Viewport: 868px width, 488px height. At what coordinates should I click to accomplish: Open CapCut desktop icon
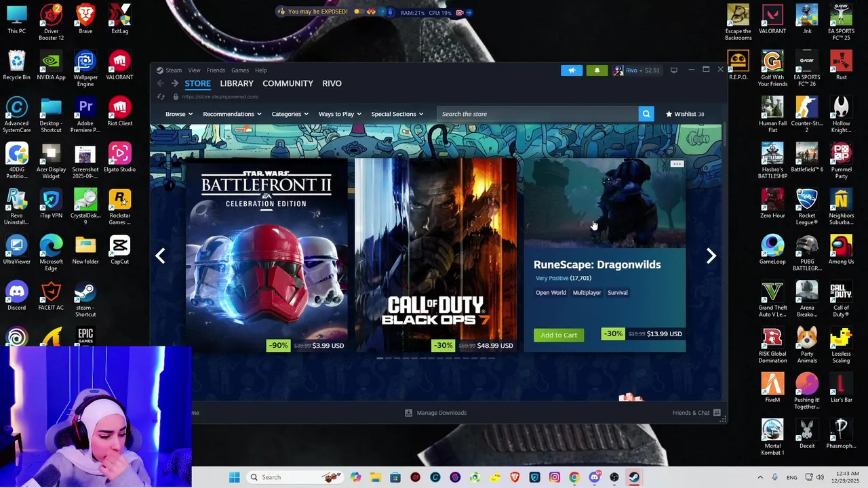tap(120, 249)
